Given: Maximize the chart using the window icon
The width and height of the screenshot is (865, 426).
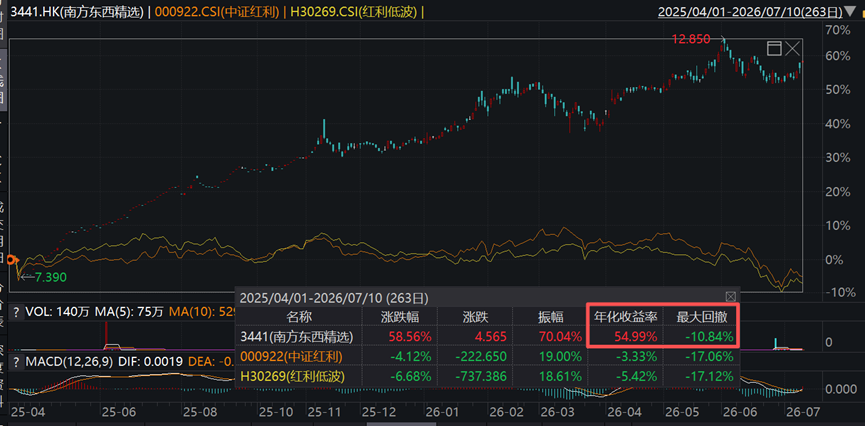Looking at the screenshot, I should click(775, 49).
